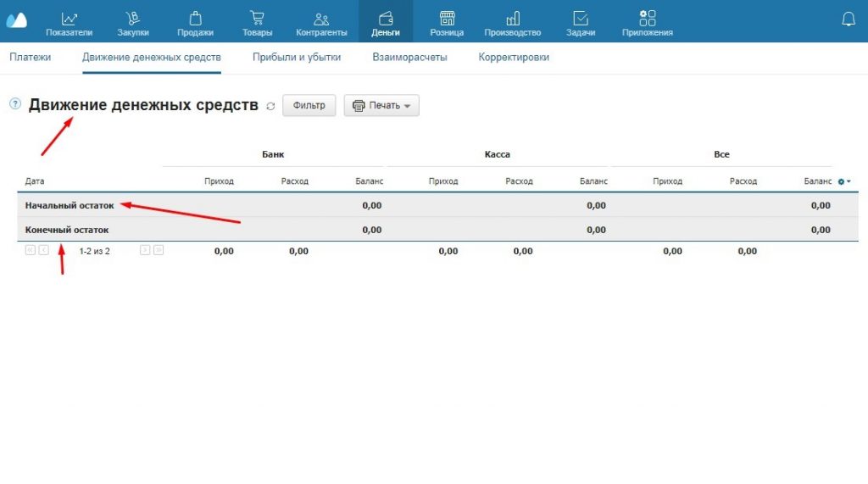The height and width of the screenshot is (484, 868).
Task: Go to previous page of results
Action: click(44, 250)
